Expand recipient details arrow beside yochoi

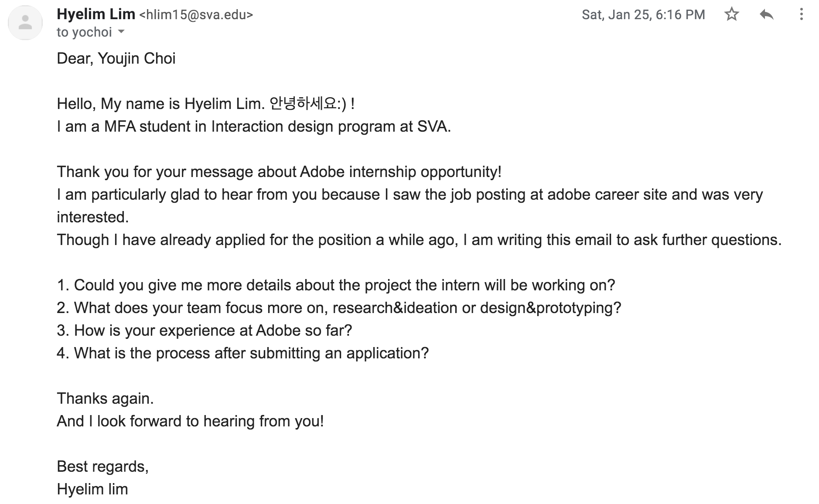click(x=121, y=32)
